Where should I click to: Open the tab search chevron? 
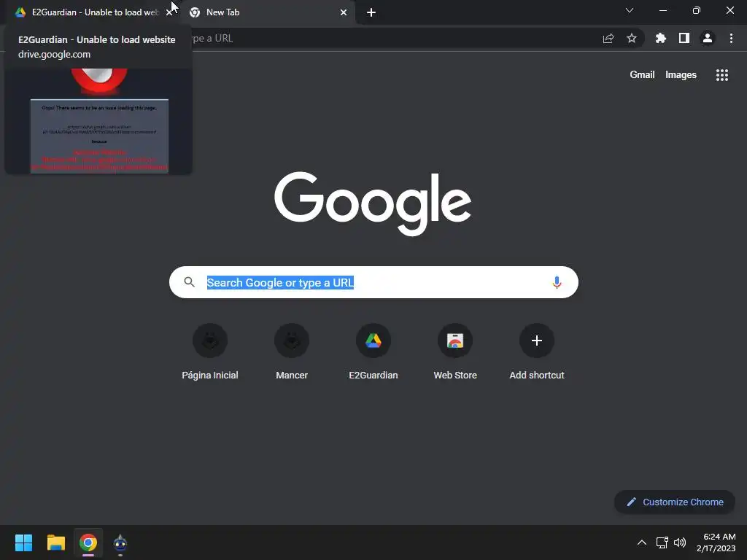click(x=630, y=10)
